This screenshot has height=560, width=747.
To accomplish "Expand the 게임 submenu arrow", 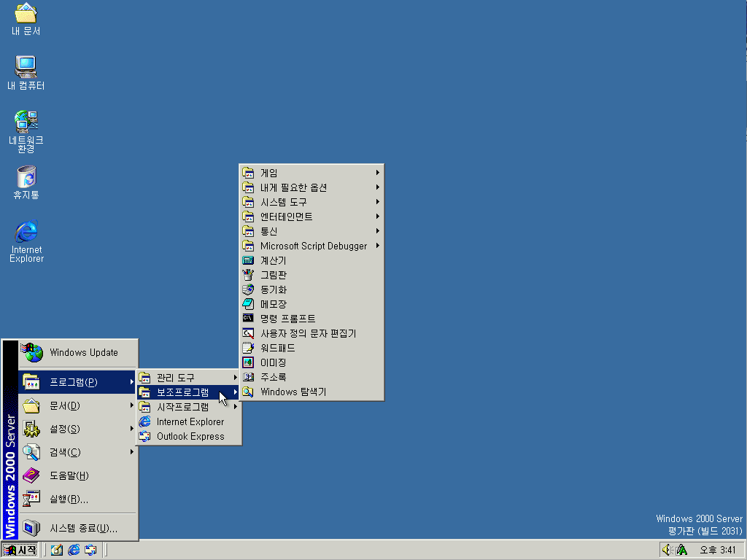I will coord(377,172).
